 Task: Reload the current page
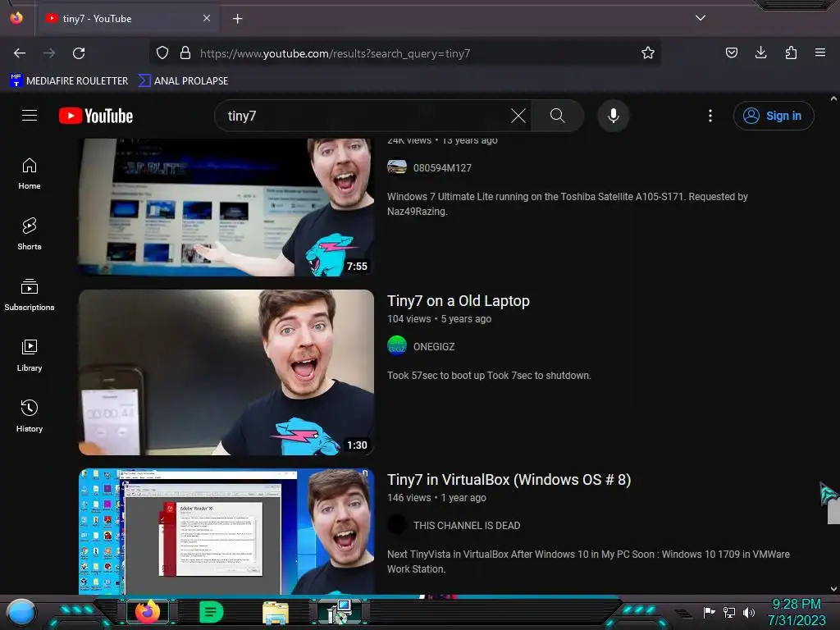tap(79, 53)
